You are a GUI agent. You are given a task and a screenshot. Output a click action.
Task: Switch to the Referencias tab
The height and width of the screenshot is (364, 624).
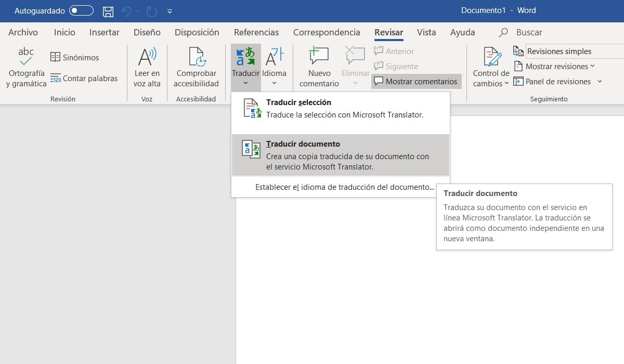[256, 32]
